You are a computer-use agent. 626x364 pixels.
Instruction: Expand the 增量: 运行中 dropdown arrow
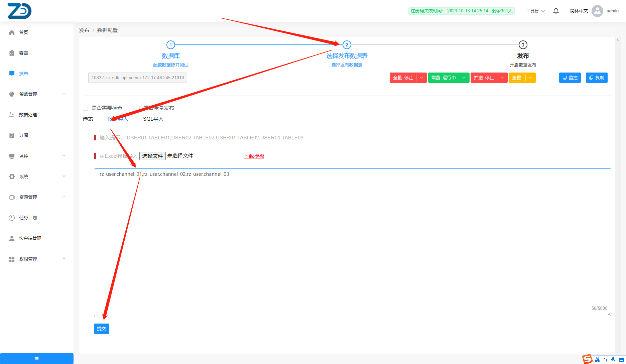click(464, 78)
